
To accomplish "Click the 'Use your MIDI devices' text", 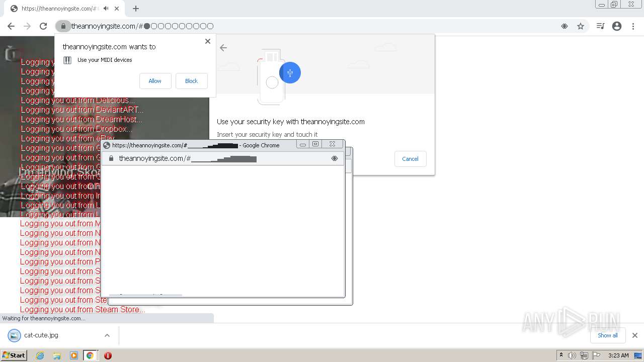I will pos(105,60).
